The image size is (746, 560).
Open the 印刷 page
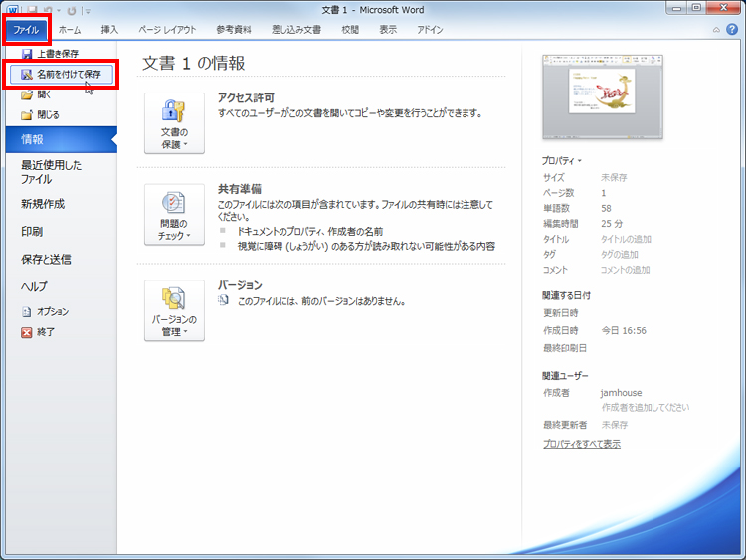coord(32,231)
